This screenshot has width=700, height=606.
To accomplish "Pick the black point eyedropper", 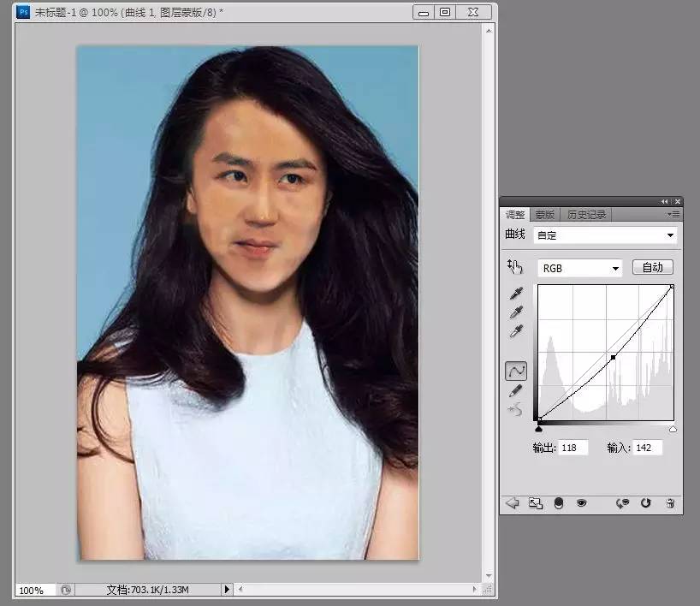I will (516, 294).
